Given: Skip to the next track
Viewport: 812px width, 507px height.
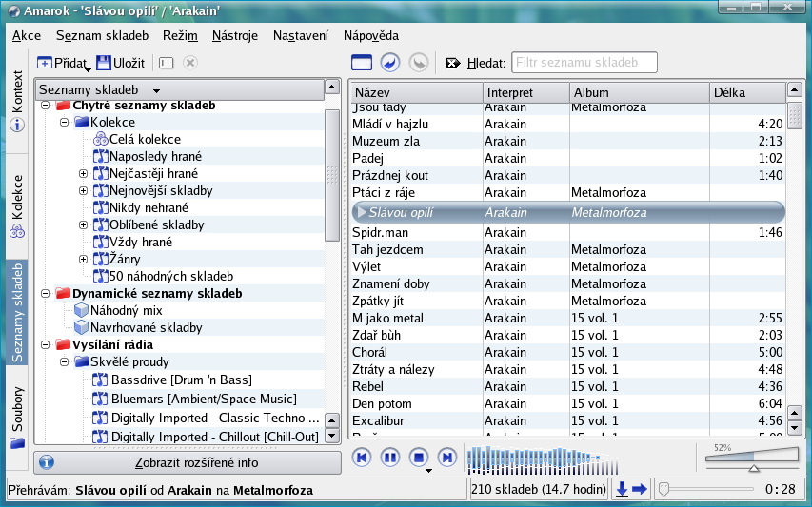Looking at the screenshot, I should coord(446,458).
